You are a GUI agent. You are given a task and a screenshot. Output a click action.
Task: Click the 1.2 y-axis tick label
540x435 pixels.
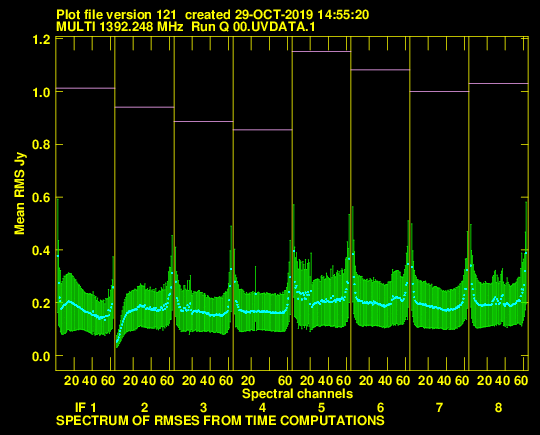(41, 40)
